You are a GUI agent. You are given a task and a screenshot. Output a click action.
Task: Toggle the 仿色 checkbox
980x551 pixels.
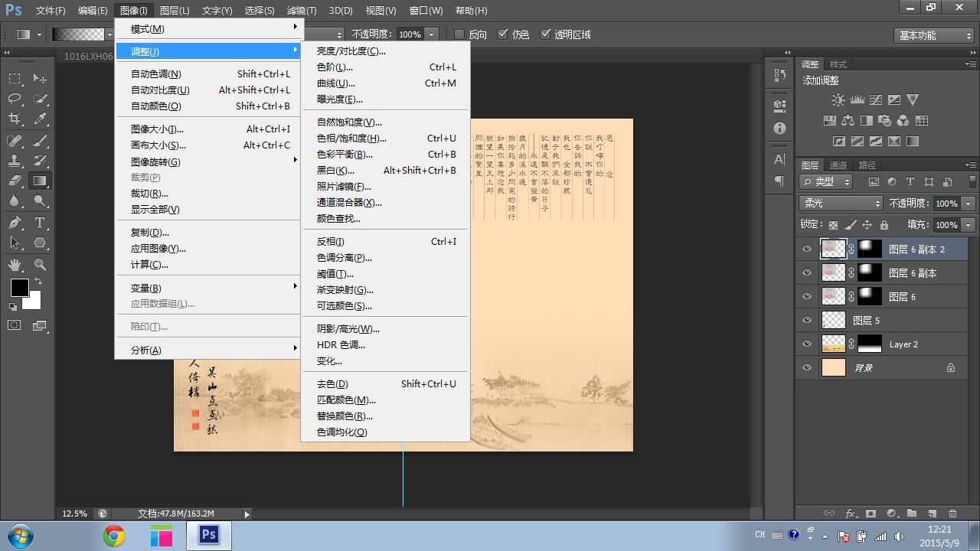503,34
